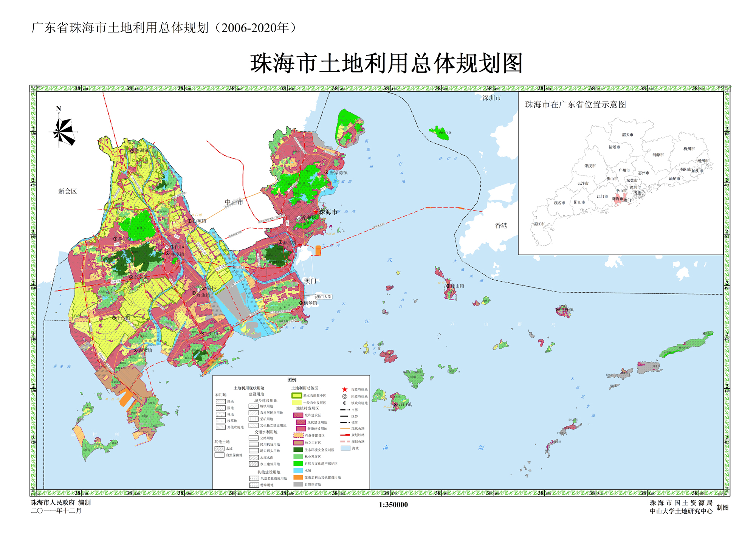Click the 园地 pattern box in legend
This screenshot has width=756, height=535.
(x=221, y=408)
